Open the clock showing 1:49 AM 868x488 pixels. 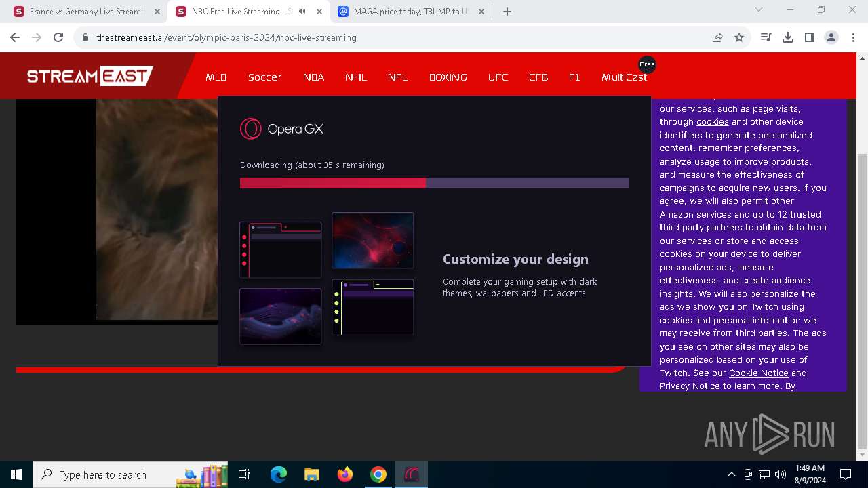pos(810,474)
